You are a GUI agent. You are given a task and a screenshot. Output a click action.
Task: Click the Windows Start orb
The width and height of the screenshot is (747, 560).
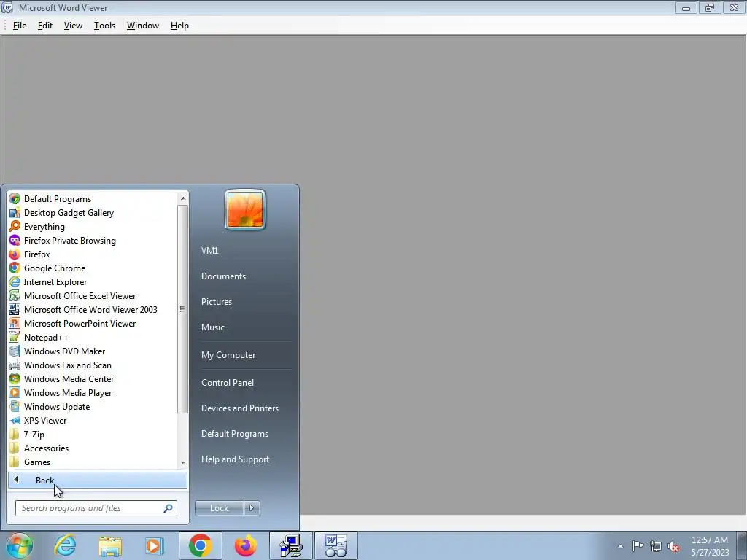point(19,545)
